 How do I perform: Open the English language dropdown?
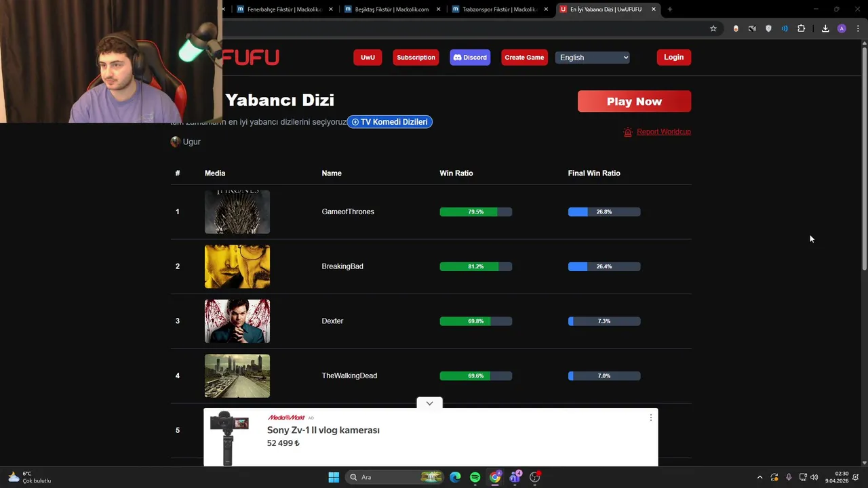(593, 58)
